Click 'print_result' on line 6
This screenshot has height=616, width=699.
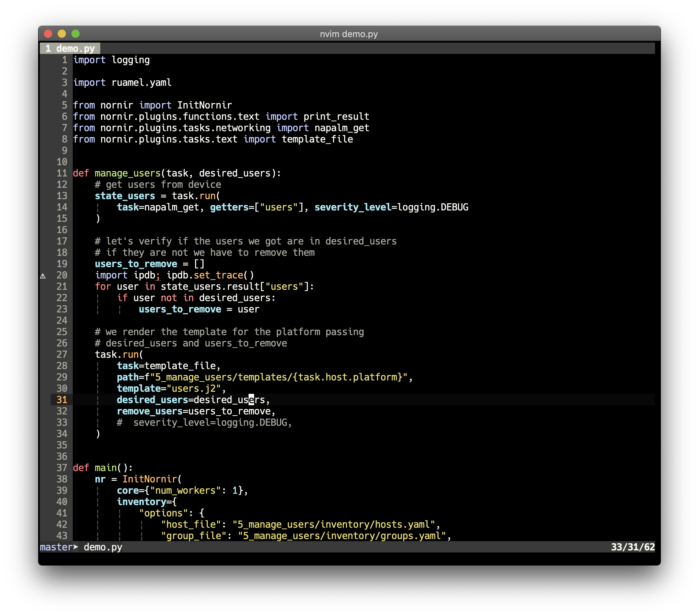[336, 117]
